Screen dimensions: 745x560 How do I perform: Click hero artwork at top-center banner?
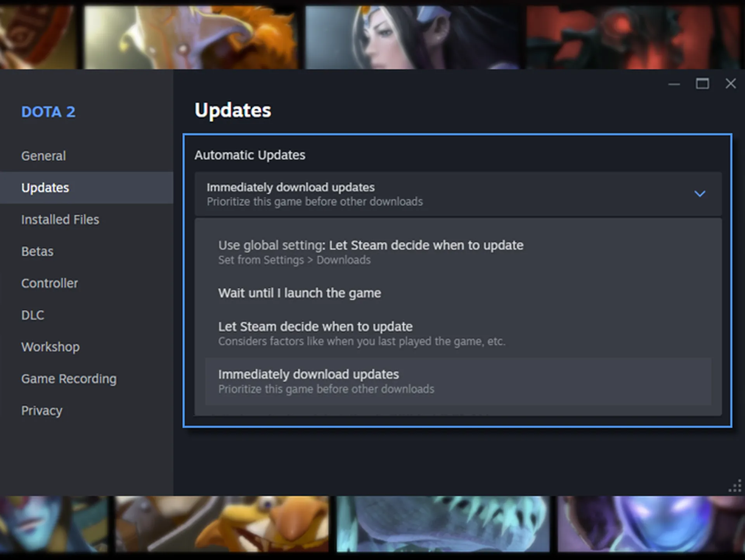[x=372, y=35]
